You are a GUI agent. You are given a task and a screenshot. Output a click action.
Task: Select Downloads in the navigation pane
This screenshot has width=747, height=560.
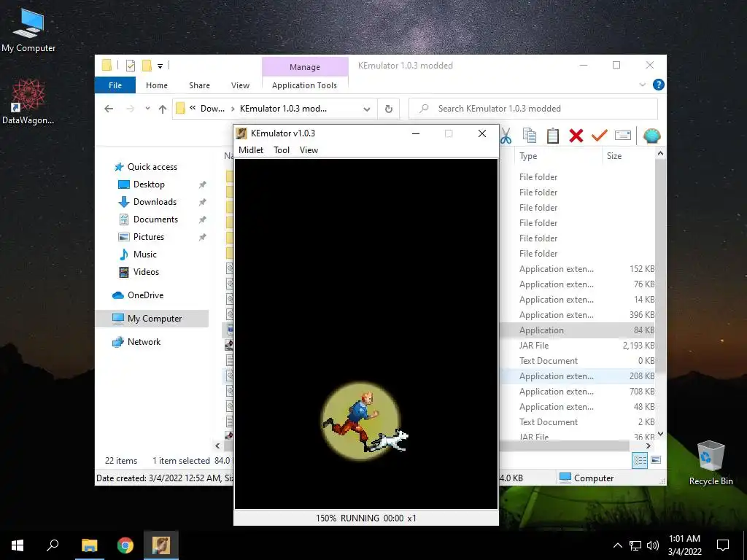(x=155, y=202)
